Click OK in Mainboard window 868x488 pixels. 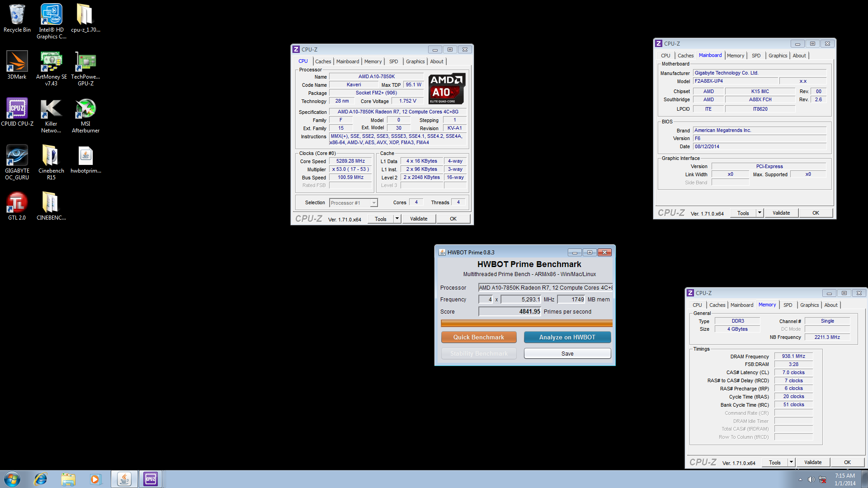click(816, 213)
